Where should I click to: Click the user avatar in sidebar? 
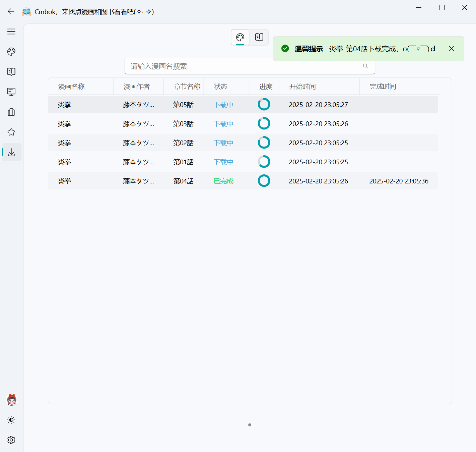(12, 400)
